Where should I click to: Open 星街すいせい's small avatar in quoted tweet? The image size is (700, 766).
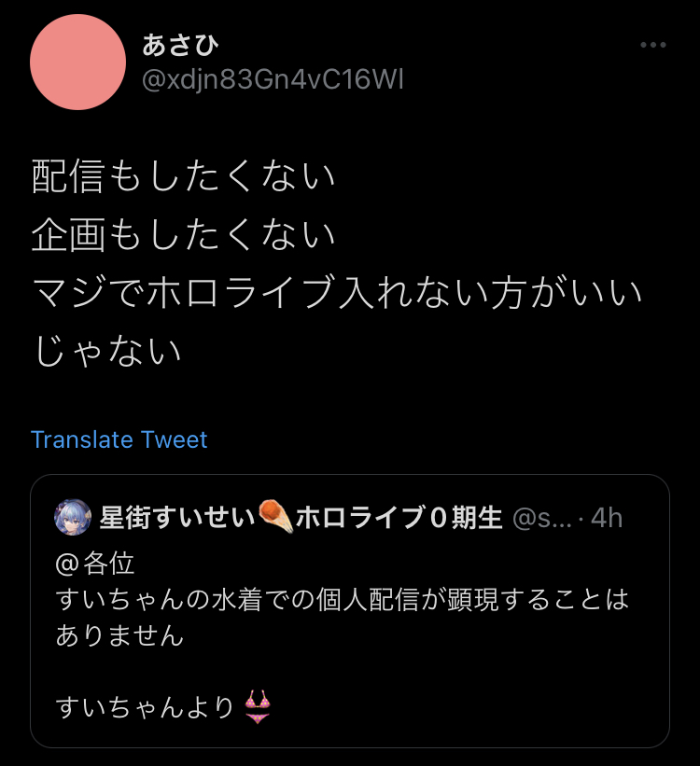click(x=73, y=517)
